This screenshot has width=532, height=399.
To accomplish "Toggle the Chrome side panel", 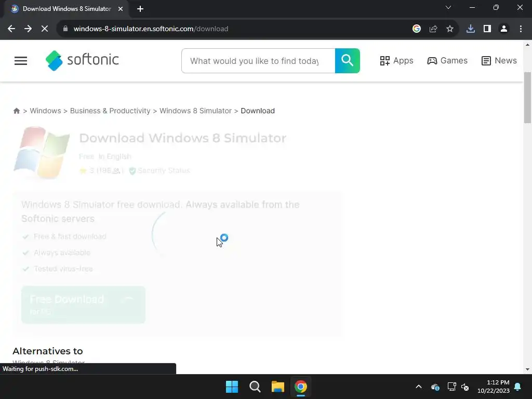I will (487, 29).
